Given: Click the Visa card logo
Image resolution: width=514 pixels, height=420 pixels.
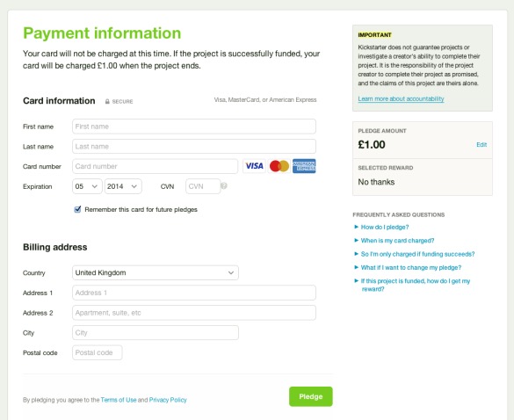Looking at the screenshot, I should pos(255,166).
